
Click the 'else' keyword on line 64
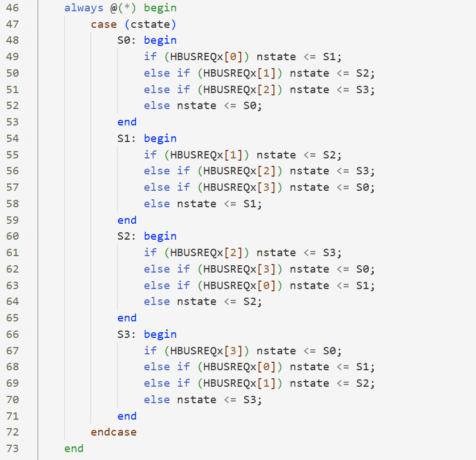point(157,302)
